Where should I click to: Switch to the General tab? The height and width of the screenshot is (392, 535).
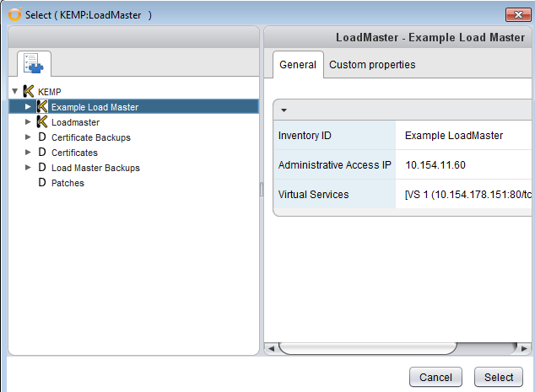click(x=298, y=64)
